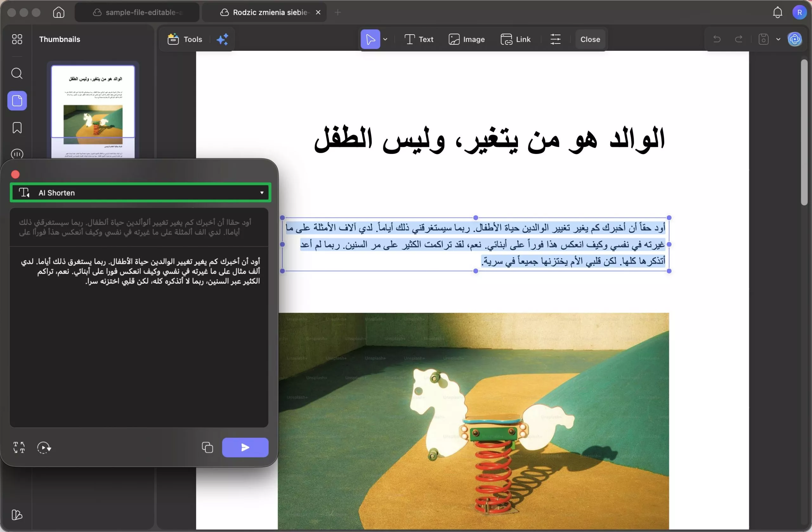Open the properties adjustment sliders
812x532 pixels.
click(555, 39)
